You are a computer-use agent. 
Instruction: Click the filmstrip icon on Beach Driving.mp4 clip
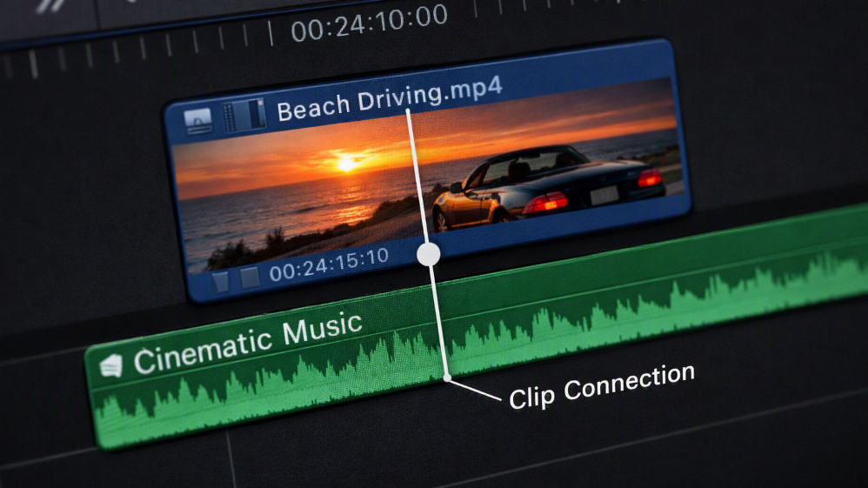coord(244,115)
